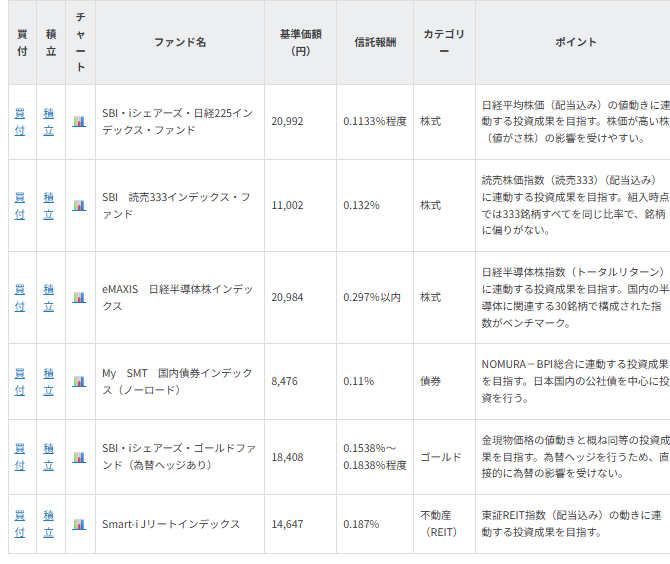Viewport: 670px width, 564px height.
Task: Click the 積立 column header
Action: (51, 42)
